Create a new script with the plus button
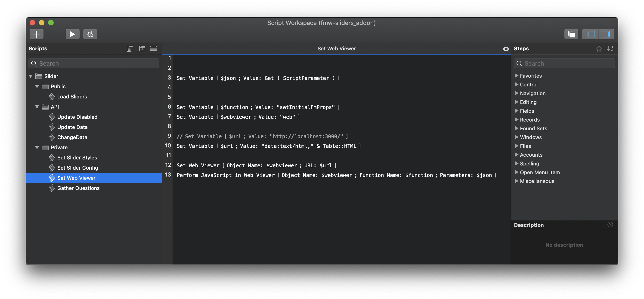The image size is (644, 299). 37,34
